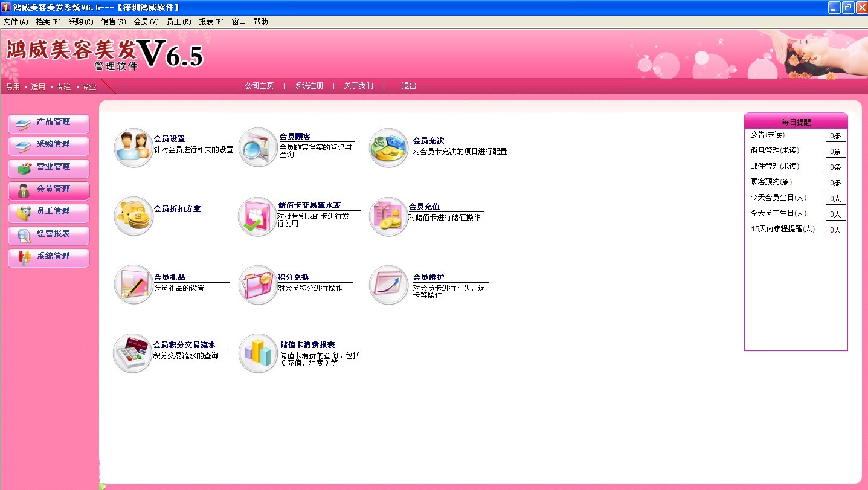The image size is (868, 490).
Task: Open the 销售 menu
Action: point(113,22)
